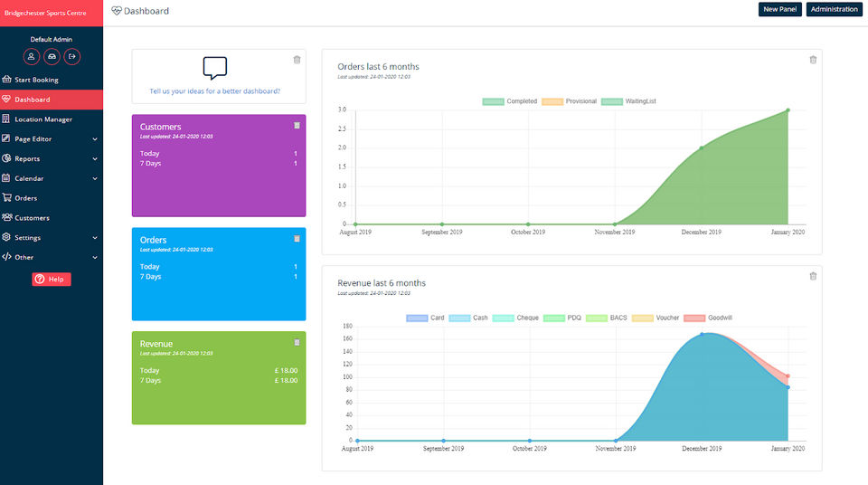
Task: Delete the Revenue last 6 months chart panel
Action: pyautogui.click(x=813, y=276)
